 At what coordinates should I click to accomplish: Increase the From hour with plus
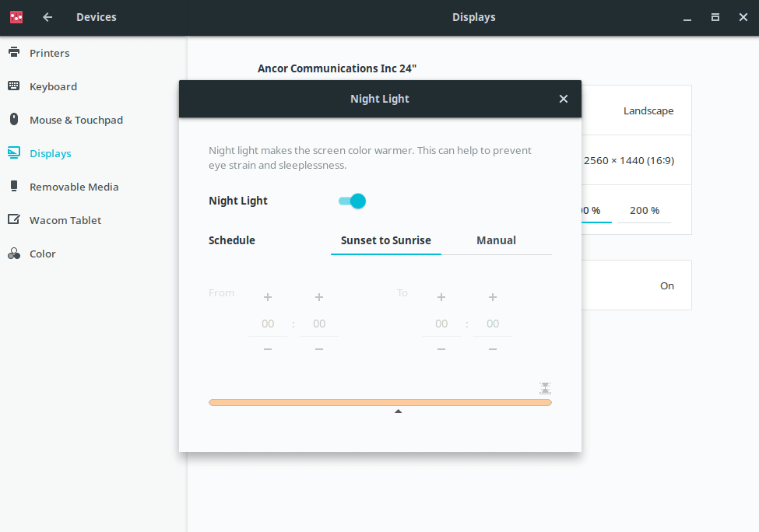(268, 297)
